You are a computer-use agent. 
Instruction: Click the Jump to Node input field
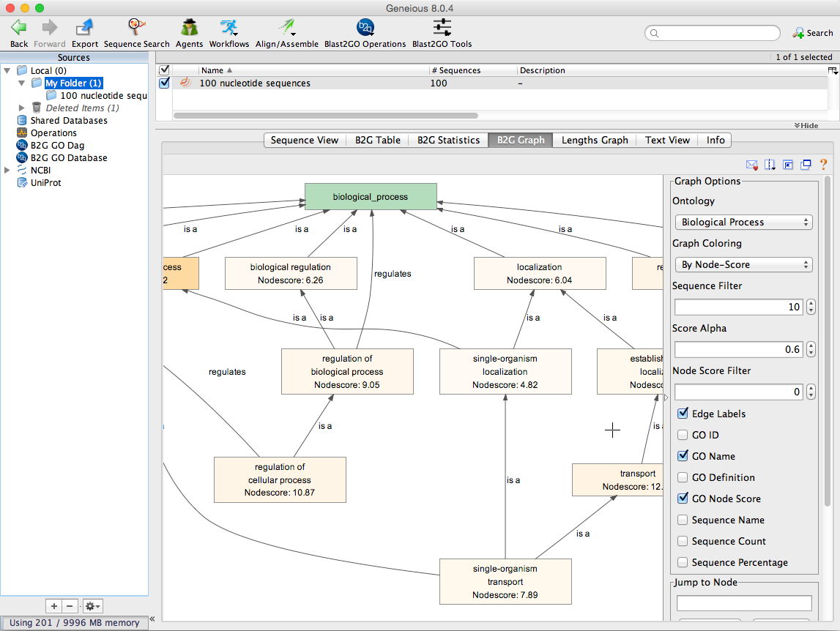[x=743, y=603]
